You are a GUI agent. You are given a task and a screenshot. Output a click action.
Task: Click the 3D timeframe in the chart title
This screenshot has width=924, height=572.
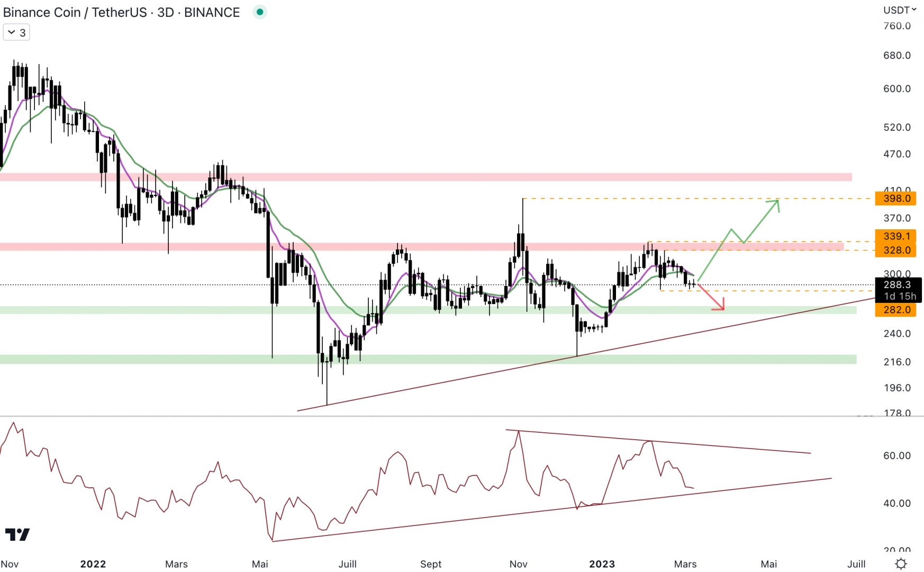coord(164,12)
